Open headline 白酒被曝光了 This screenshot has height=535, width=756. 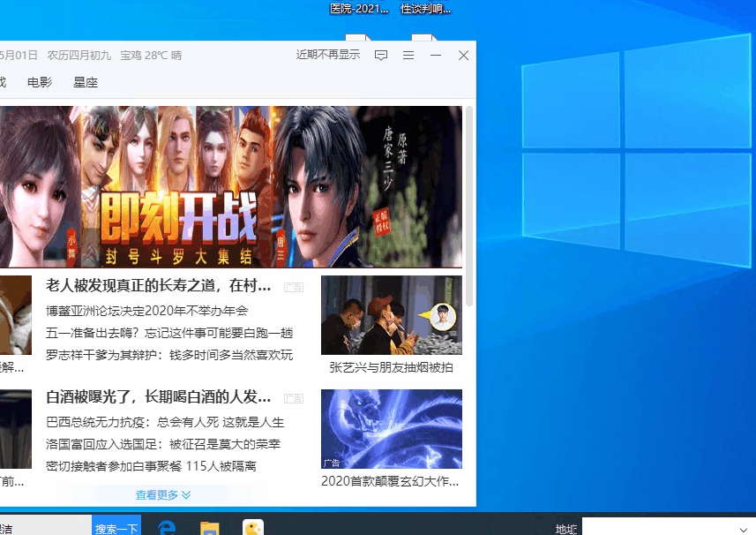coord(159,397)
